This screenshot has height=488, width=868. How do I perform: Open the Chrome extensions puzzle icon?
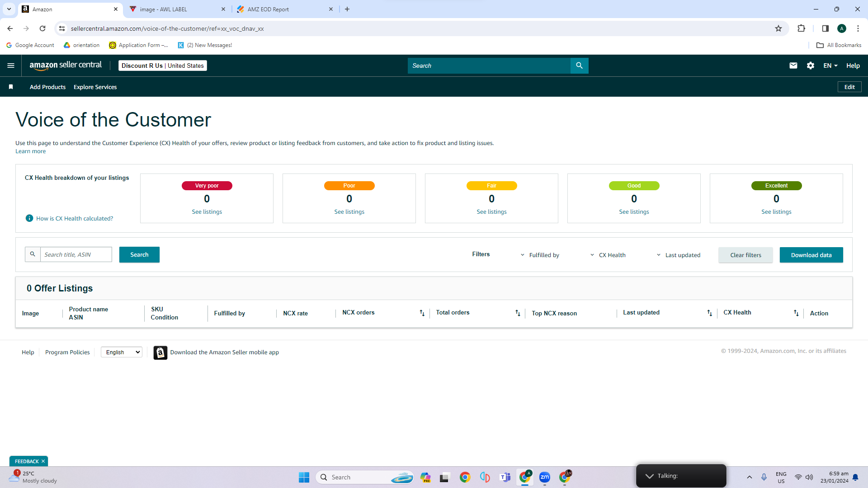[801, 28]
